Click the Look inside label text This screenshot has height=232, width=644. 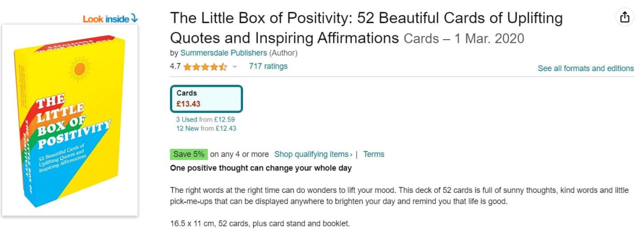(106, 19)
